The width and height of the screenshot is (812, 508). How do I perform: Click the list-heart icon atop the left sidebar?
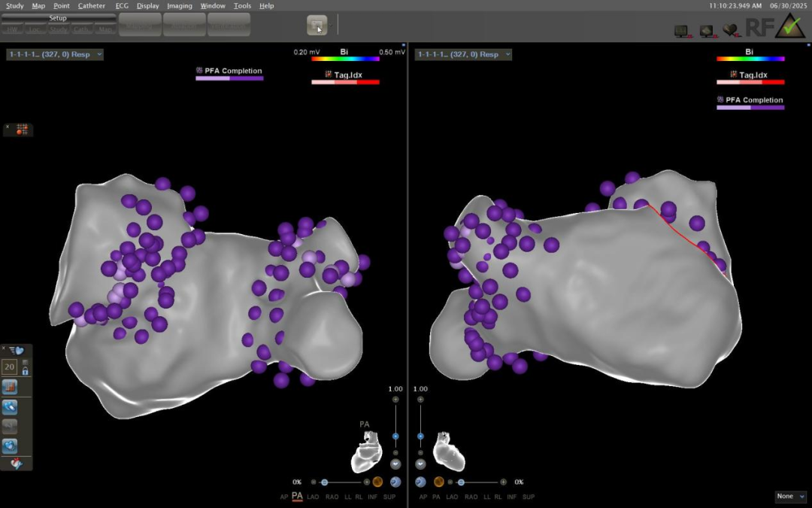point(18,351)
